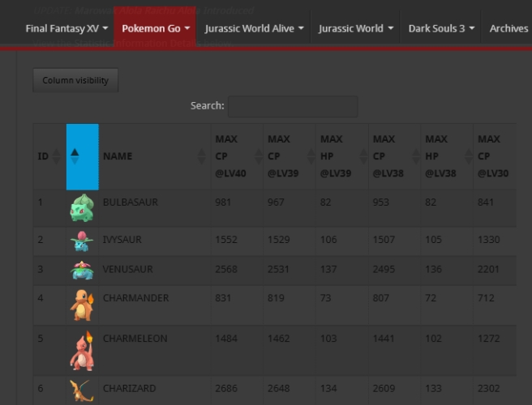Sort table by ID column

pyautogui.click(x=49, y=156)
